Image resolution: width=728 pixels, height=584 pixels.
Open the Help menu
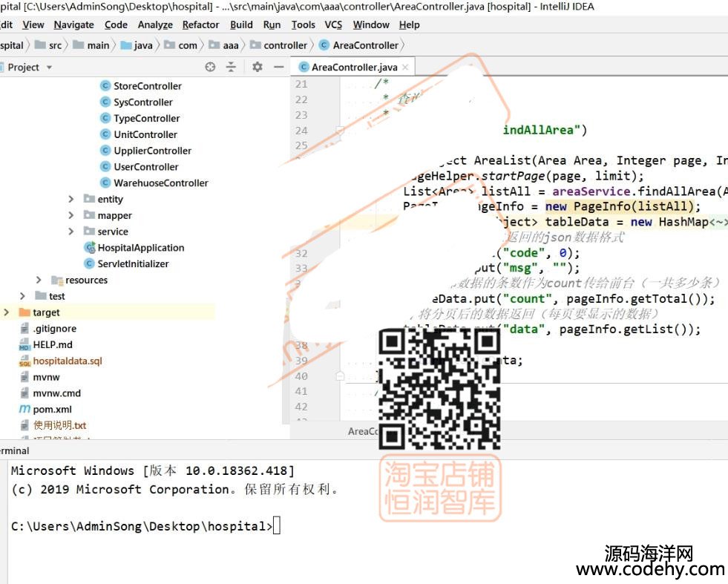(x=409, y=24)
